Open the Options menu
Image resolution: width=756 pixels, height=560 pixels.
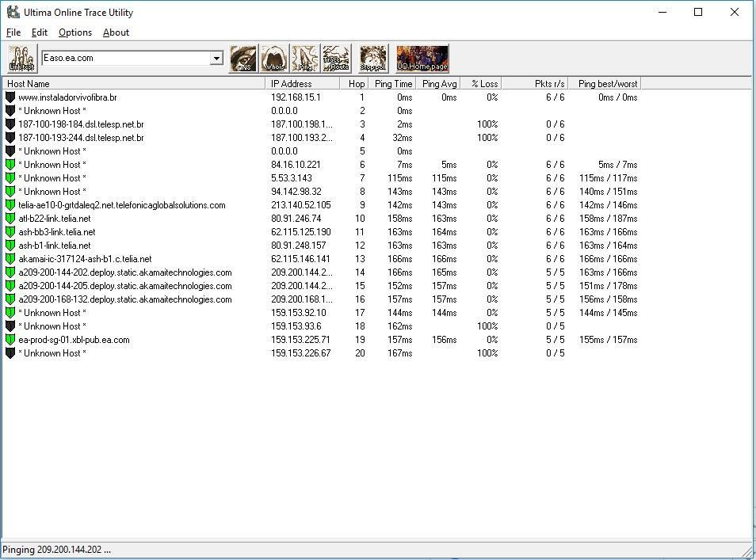[75, 32]
